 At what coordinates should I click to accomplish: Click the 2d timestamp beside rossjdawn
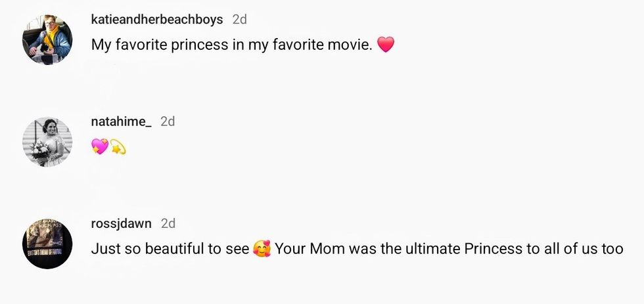coord(168,223)
